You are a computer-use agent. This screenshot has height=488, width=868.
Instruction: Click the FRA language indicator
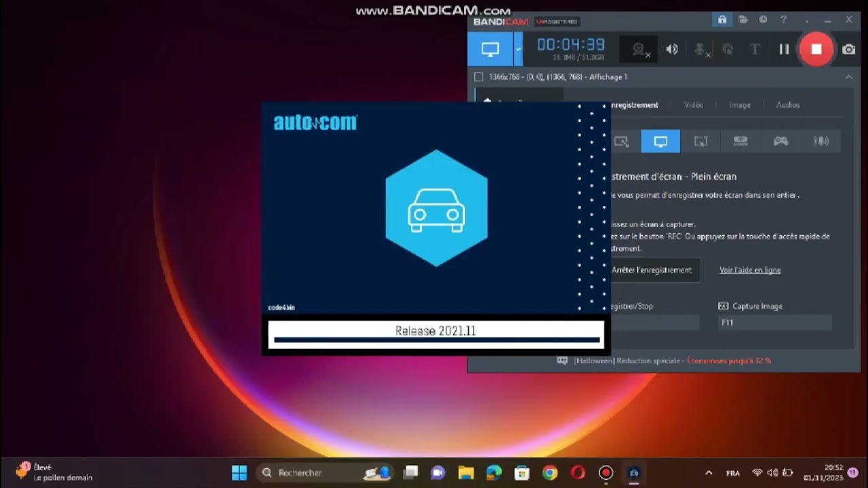(x=733, y=473)
